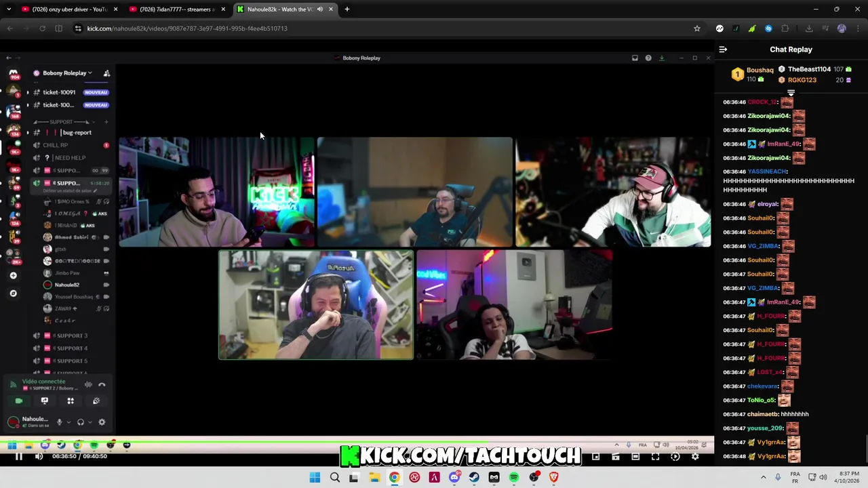Start Discord screen share
868x488 pixels.
click(x=45, y=401)
